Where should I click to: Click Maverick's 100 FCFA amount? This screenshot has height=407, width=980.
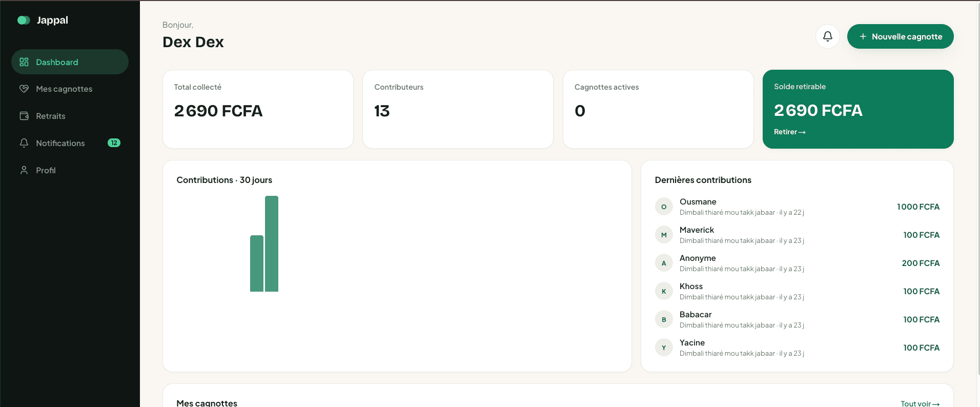click(921, 235)
